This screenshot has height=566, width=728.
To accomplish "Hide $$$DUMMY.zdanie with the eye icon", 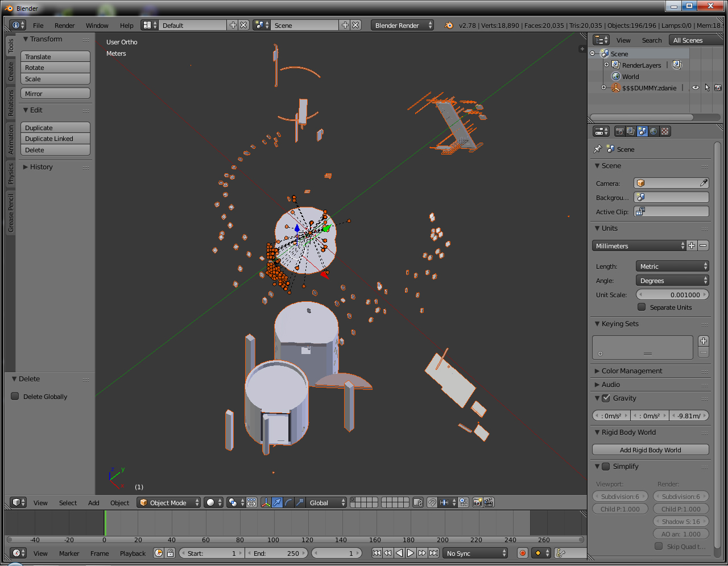I will 695,88.
